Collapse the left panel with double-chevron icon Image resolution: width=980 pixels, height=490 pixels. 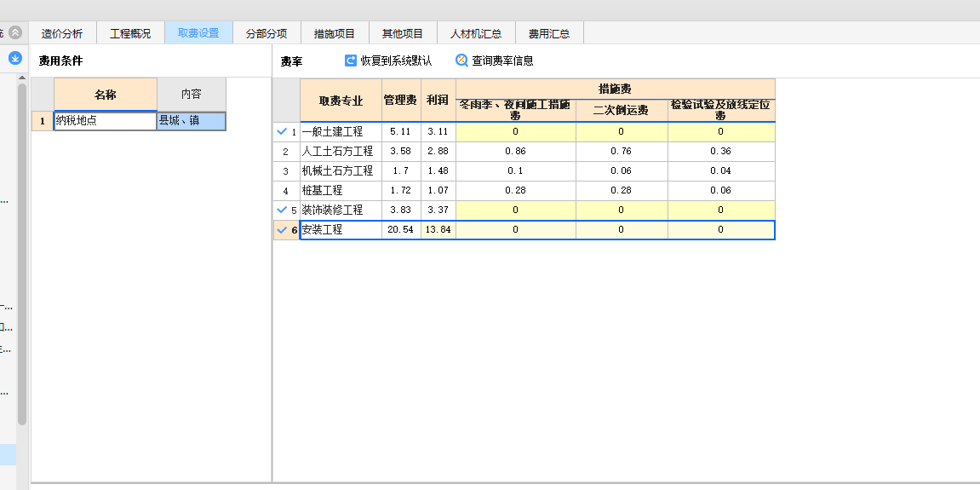(15, 33)
